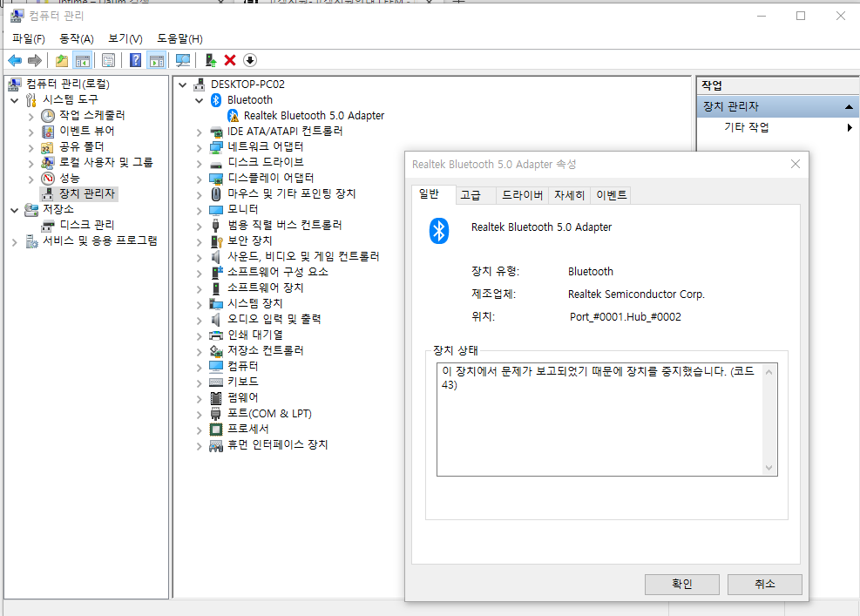Switch to the 이벤트 tab
Viewport: 860px width, 616px height.
pos(611,195)
